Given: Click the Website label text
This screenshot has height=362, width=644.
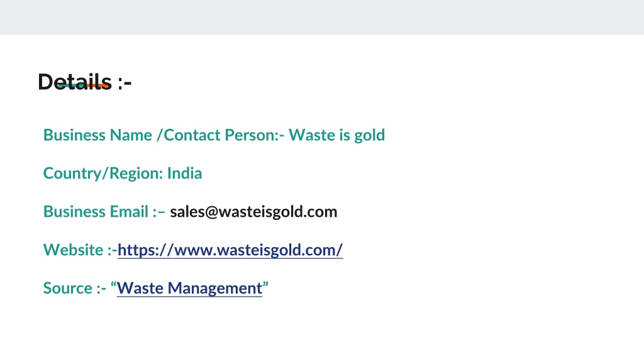Looking at the screenshot, I should (x=74, y=250).
